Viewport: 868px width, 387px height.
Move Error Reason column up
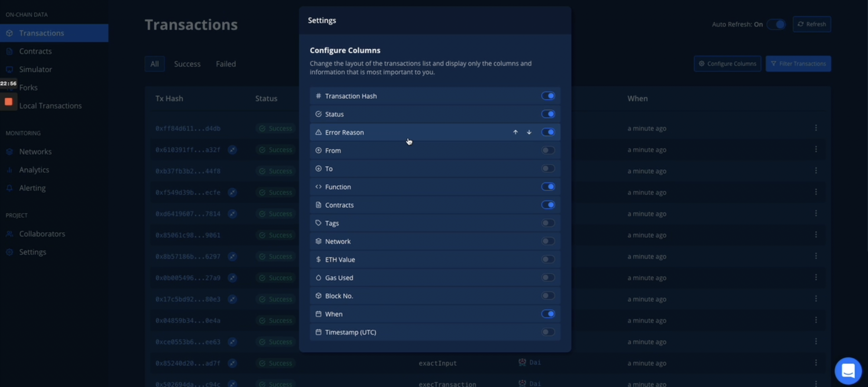point(515,132)
